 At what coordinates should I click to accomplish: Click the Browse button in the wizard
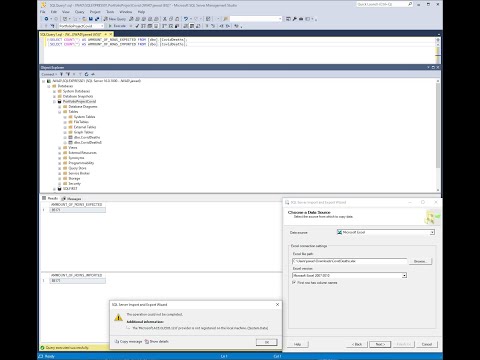(x=420, y=261)
